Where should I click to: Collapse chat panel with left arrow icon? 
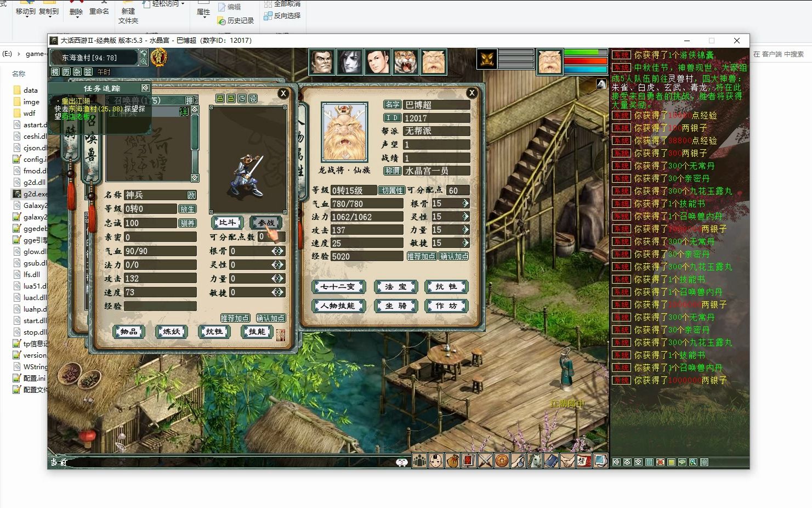coord(616,462)
